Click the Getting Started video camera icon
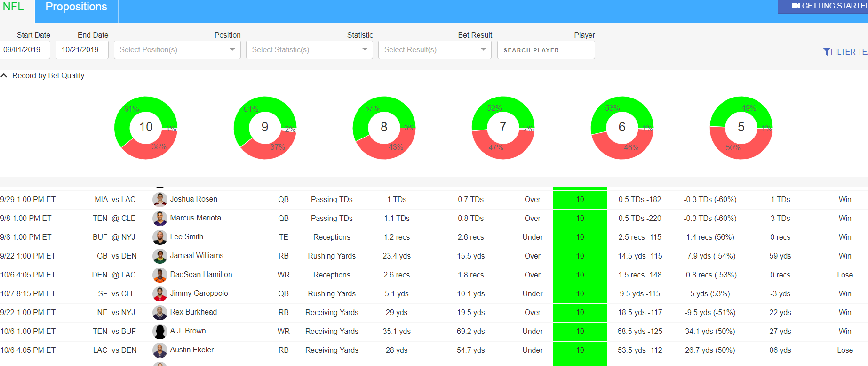Screen dimensions: 868x366 point(796,6)
